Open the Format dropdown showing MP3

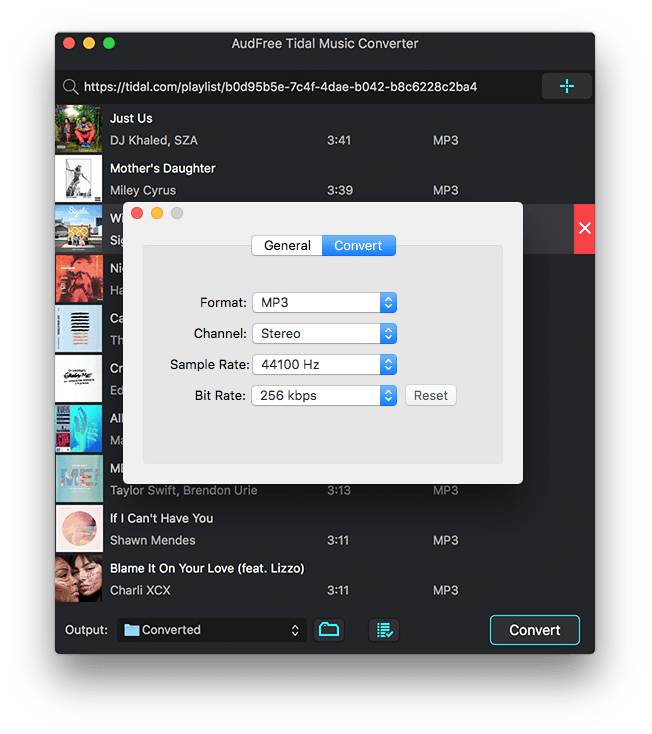tap(324, 302)
